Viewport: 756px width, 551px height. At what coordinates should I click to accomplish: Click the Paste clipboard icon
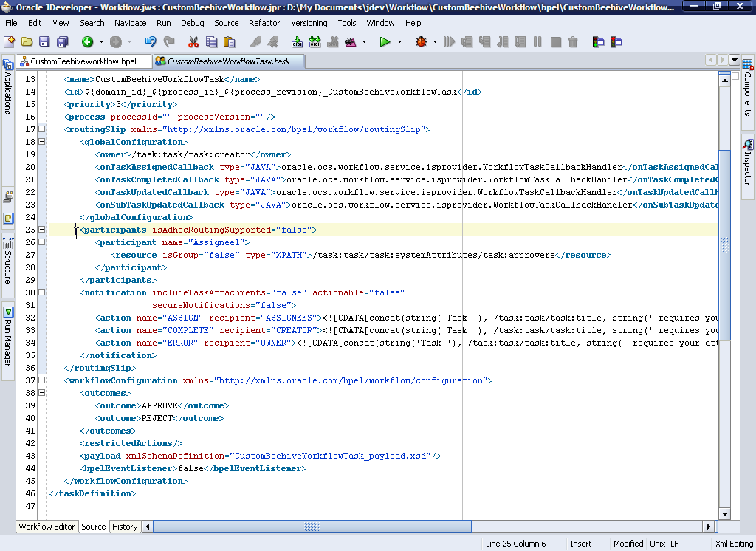pos(230,42)
